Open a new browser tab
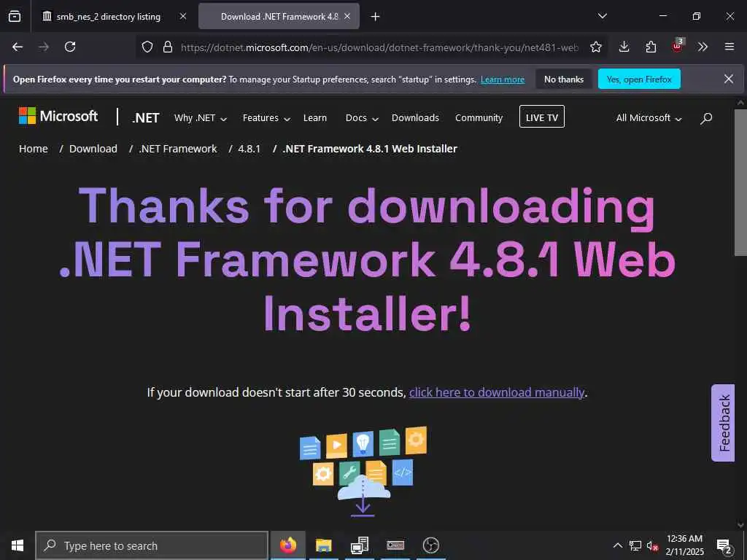The height and width of the screenshot is (560, 747). pos(376,17)
